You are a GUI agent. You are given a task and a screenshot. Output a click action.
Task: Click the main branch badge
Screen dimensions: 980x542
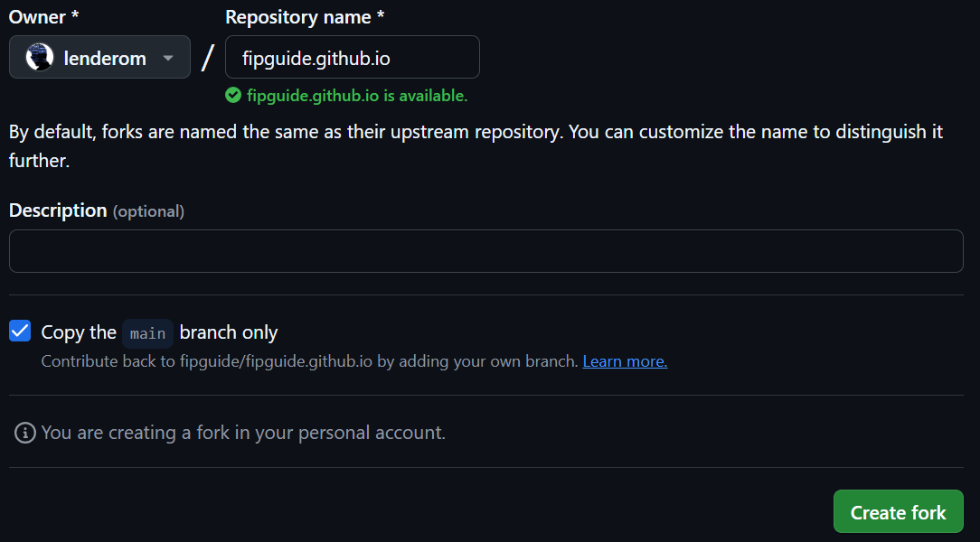(x=147, y=333)
